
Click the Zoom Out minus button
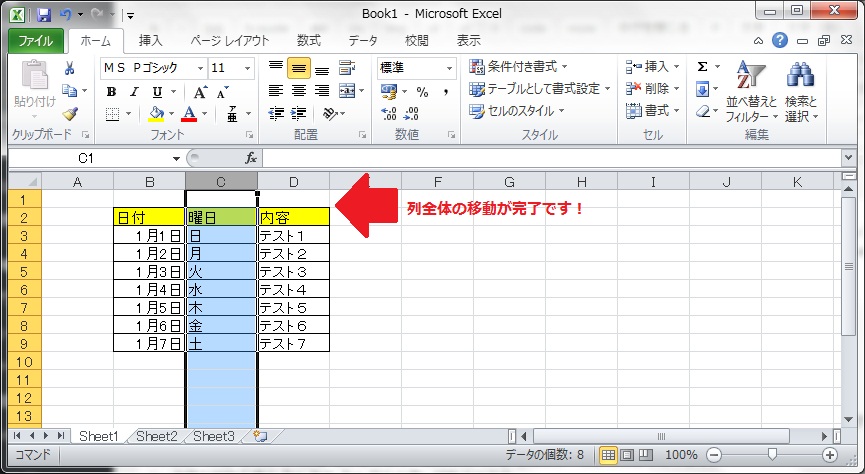(x=714, y=455)
